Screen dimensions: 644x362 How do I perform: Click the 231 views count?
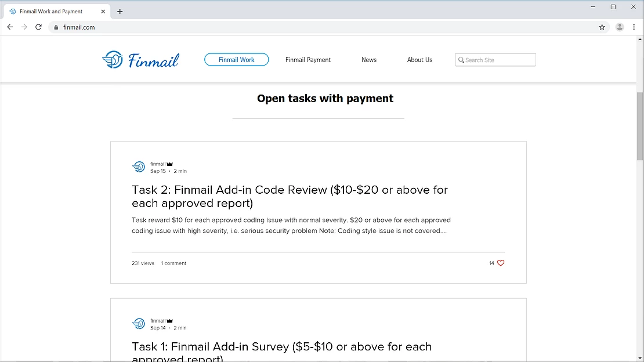143,263
